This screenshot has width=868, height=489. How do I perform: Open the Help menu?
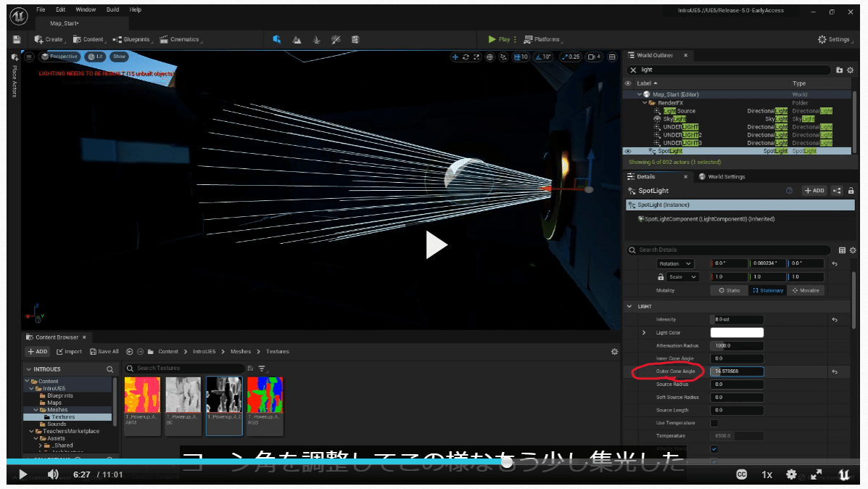point(135,9)
